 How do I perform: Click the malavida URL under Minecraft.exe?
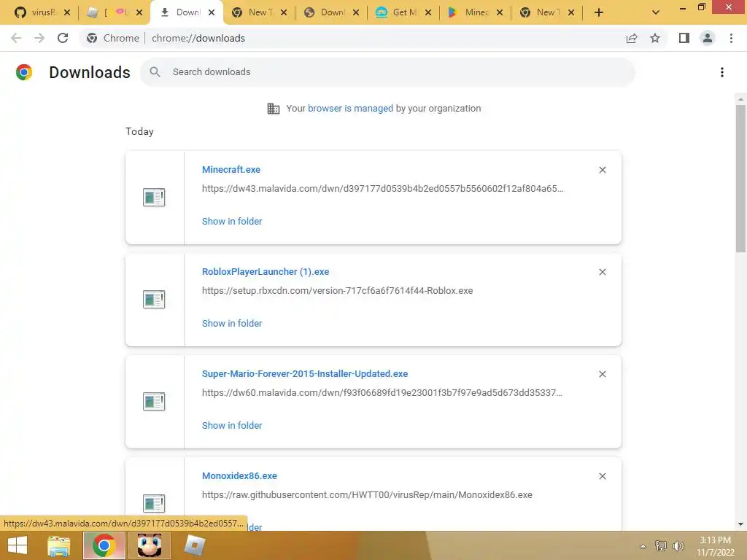382,189
